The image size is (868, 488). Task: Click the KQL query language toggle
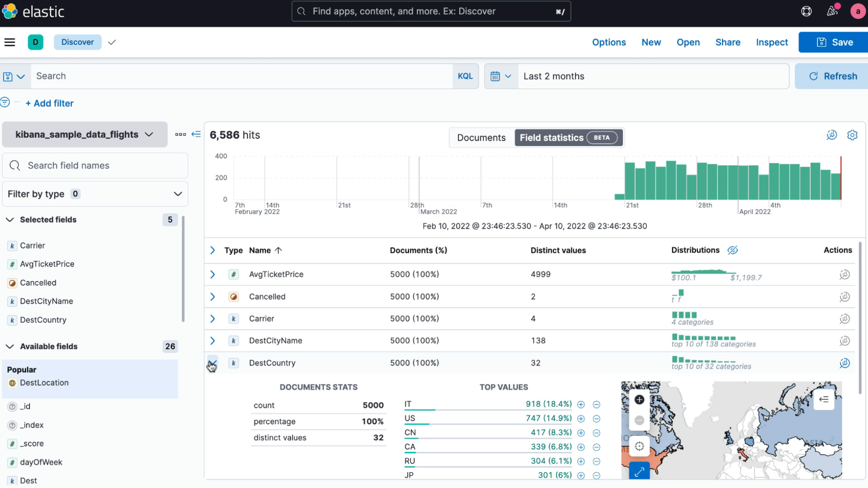pyautogui.click(x=466, y=76)
